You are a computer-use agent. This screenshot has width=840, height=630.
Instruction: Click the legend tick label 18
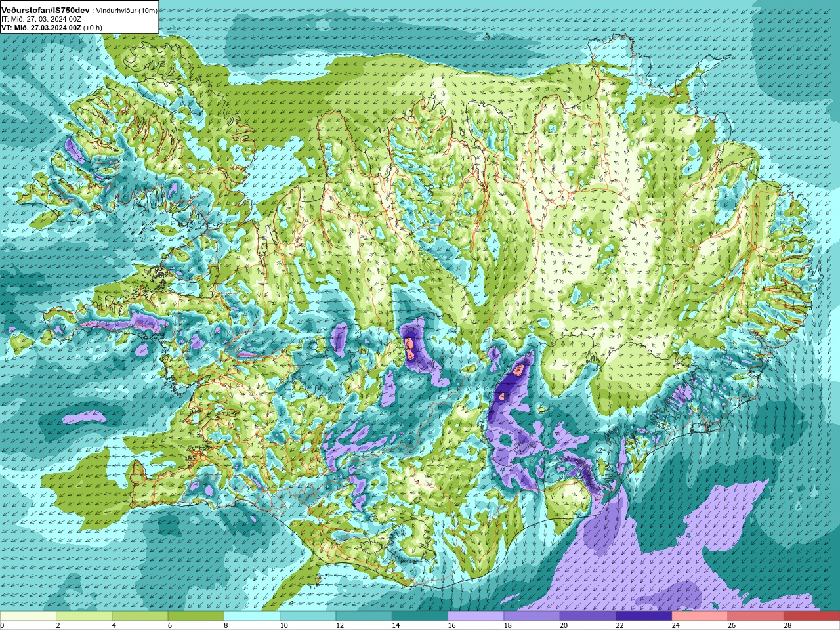pyautogui.click(x=508, y=625)
